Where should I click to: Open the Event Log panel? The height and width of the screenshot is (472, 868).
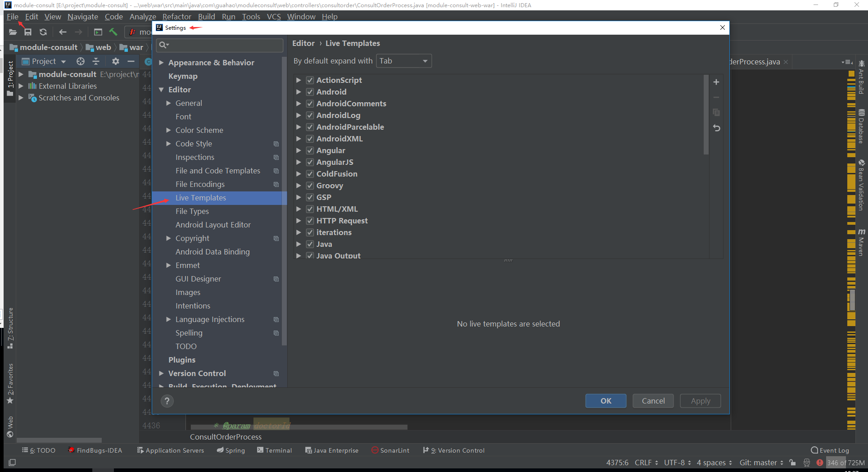coord(830,450)
